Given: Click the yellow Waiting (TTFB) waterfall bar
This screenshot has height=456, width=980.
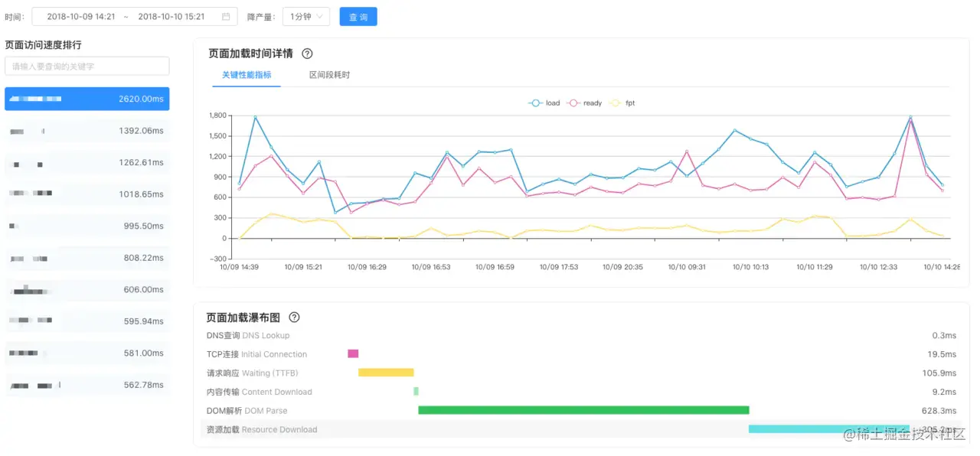Looking at the screenshot, I should [x=386, y=373].
